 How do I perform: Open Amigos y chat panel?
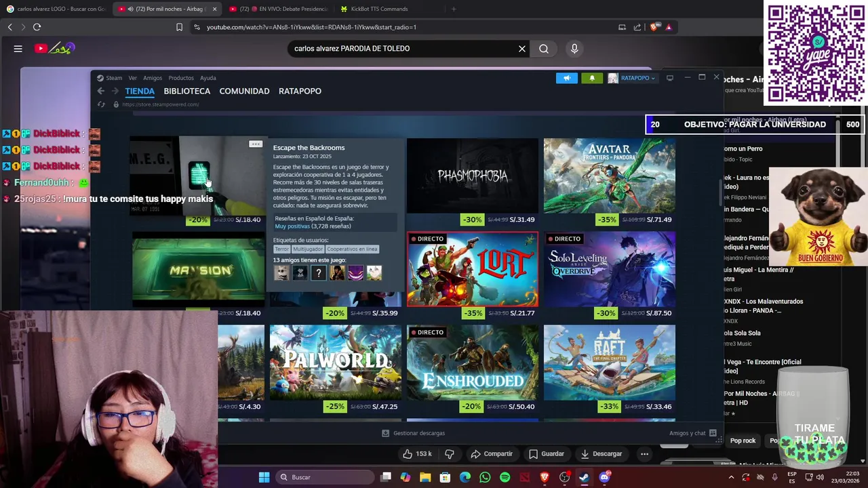[692, 433]
